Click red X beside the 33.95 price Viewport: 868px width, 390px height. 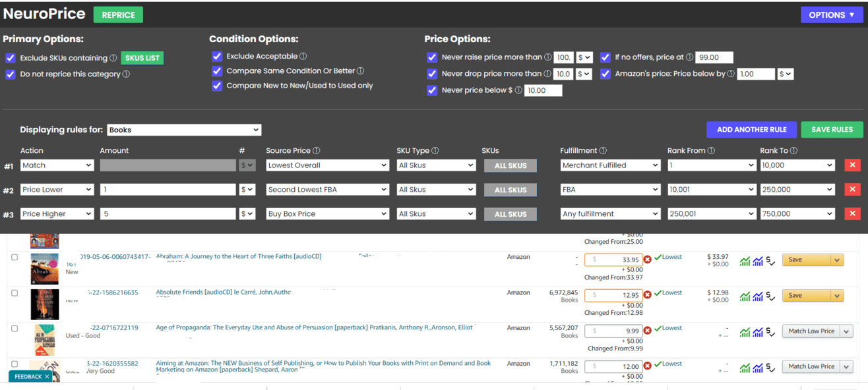pos(647,260)
